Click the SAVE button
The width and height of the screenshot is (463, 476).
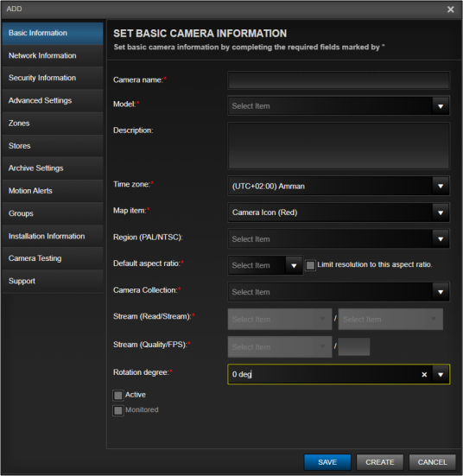(327, 462)
